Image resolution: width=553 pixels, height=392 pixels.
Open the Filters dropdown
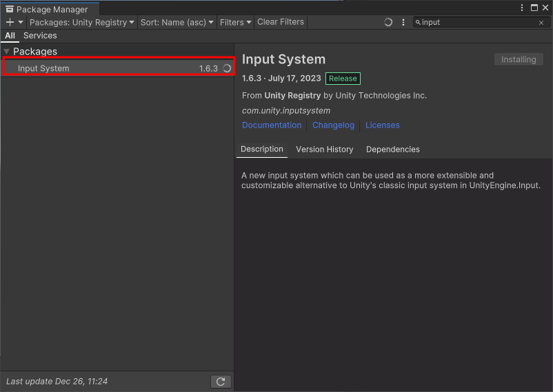[x=235, y=22]
